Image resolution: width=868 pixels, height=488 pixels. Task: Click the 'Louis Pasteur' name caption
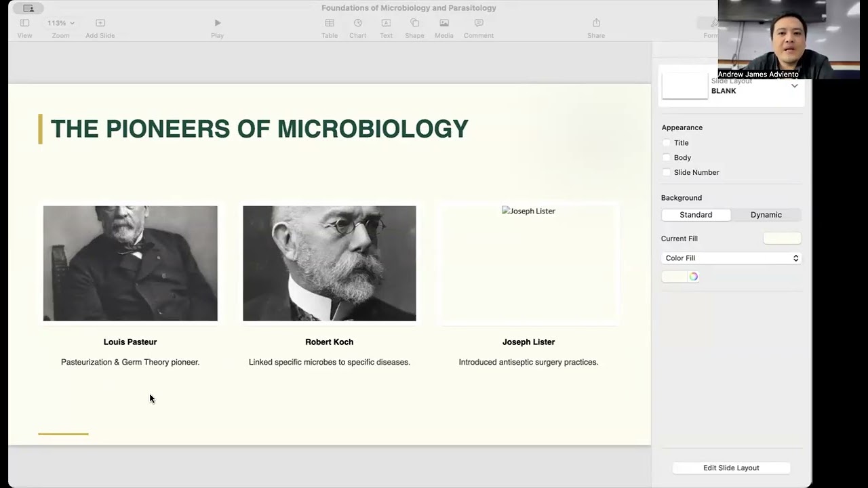point(130,342)
